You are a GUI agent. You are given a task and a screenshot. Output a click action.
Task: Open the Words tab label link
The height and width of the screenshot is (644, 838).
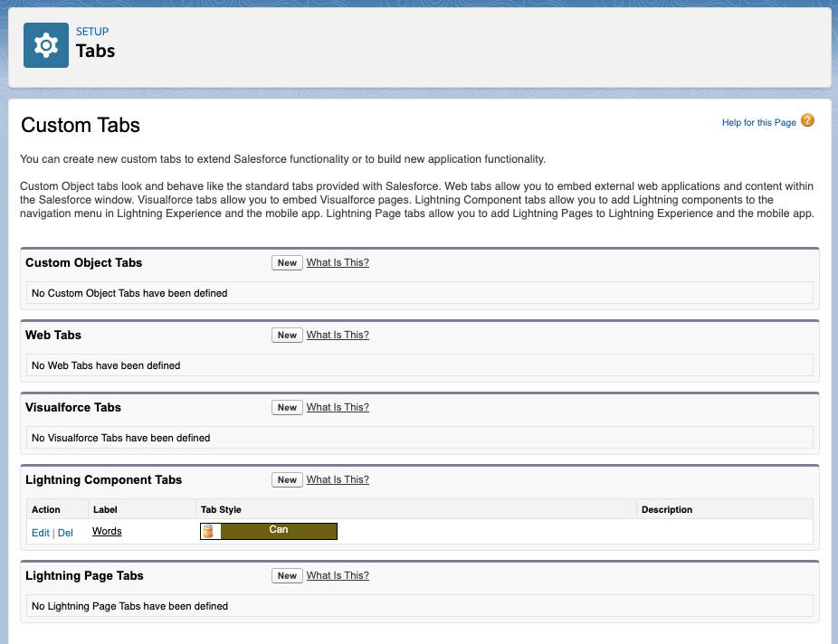[x=107, y=531]
